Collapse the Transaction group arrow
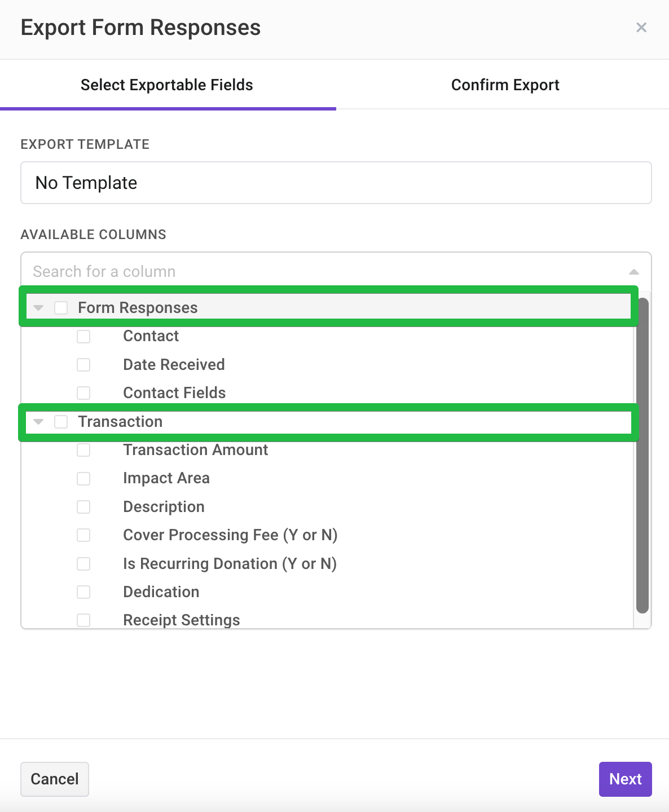Image resolution: width=669 pixels, height=812 pixels. pos(38,422)
